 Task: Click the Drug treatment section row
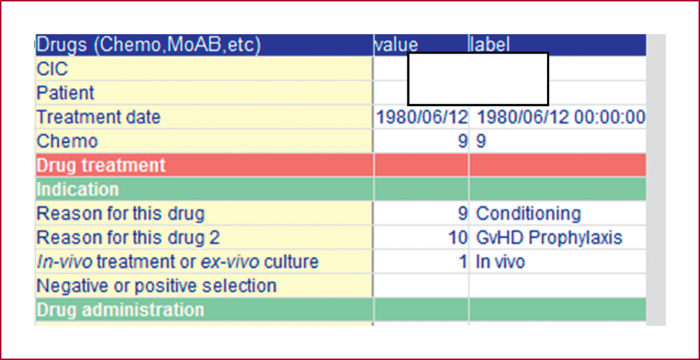[341, 165]
